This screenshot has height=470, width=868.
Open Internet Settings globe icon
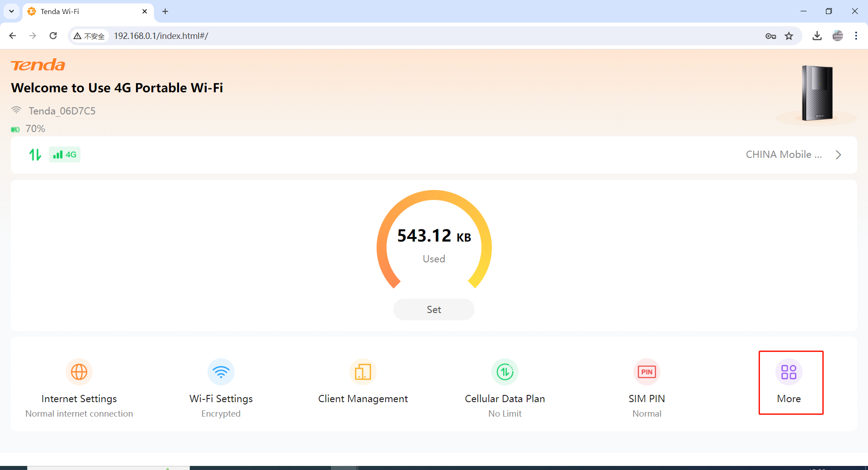pyautogui.click(x=79, y=372)
